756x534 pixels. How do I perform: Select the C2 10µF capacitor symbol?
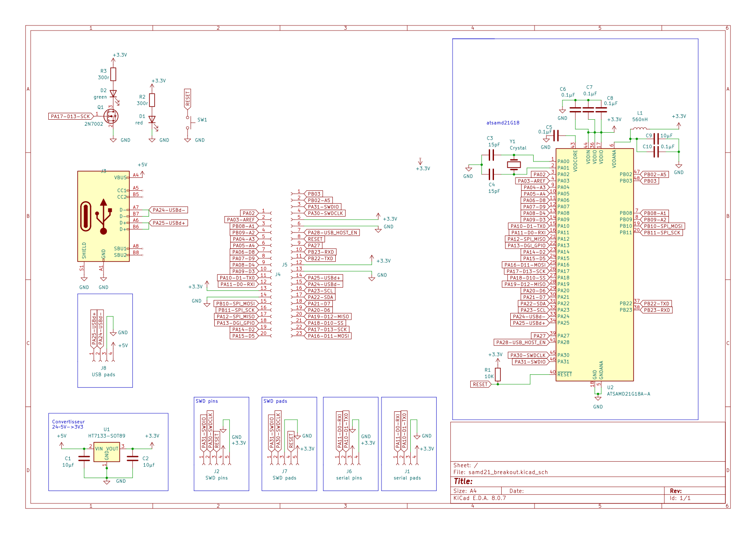[132, 458]
